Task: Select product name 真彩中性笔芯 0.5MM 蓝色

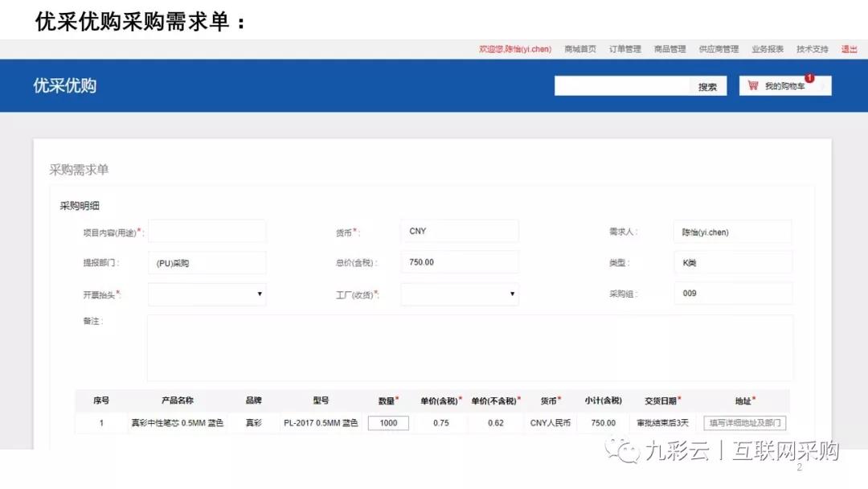Action: click(x=177, y=423)
